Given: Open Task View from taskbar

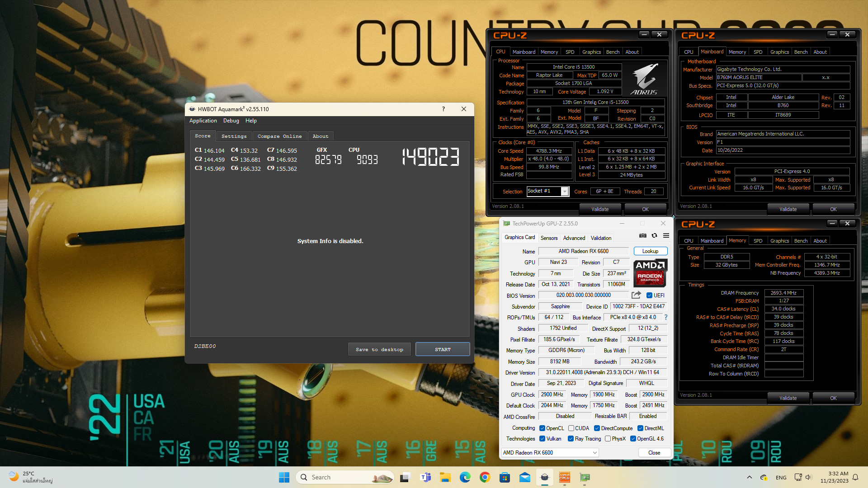Looking at the screenshot, I should [x=406, y=477].
